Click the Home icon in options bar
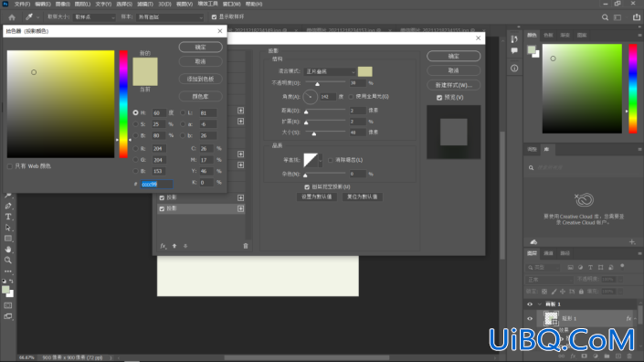The image size is (644, 362). point(12,17)
